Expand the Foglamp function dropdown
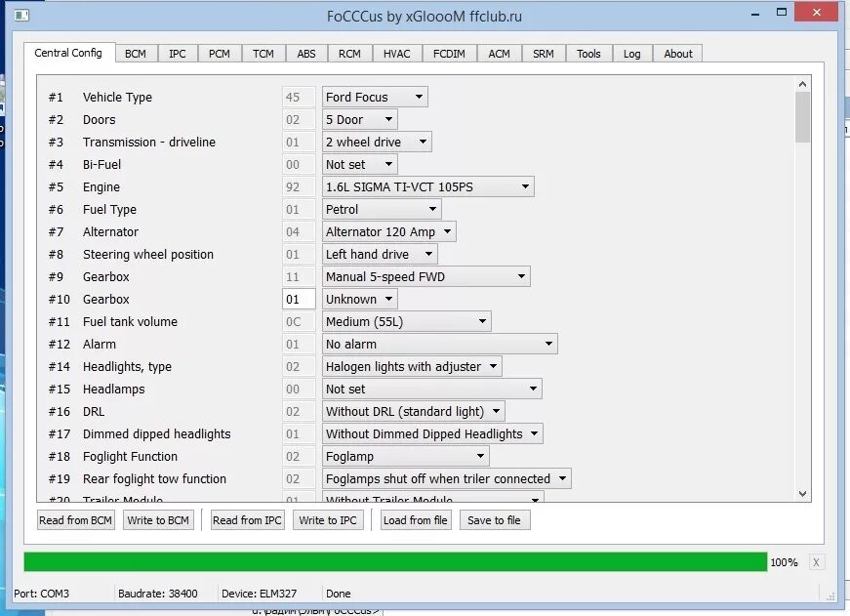The height and width of the screenshot is (616, 850). 406,457
